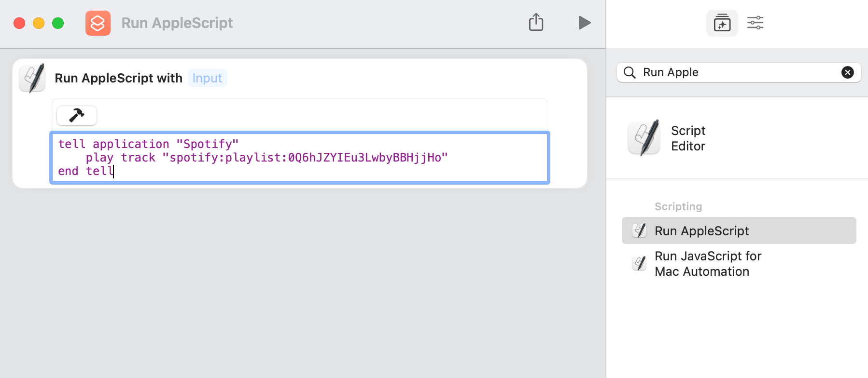Image resolution: width=868 pixels, height=378 pixels.
Task: Click the Shortcuts app icon in title bar
Action: pyautogui.click(x=98, y=23)
